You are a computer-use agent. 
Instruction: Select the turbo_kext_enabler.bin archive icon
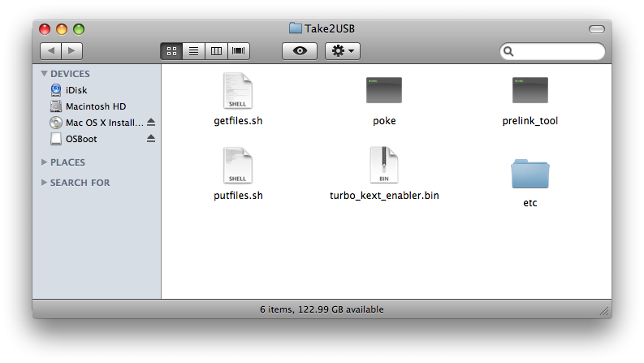click(384, 166)
